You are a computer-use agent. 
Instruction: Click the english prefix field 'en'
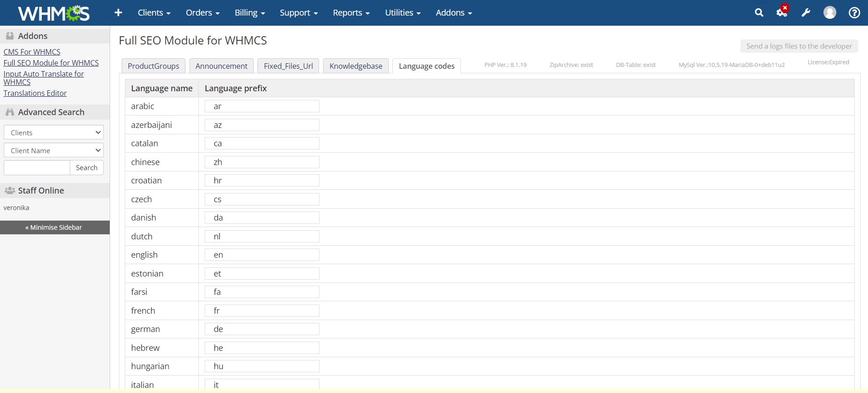tap(262, 255)
